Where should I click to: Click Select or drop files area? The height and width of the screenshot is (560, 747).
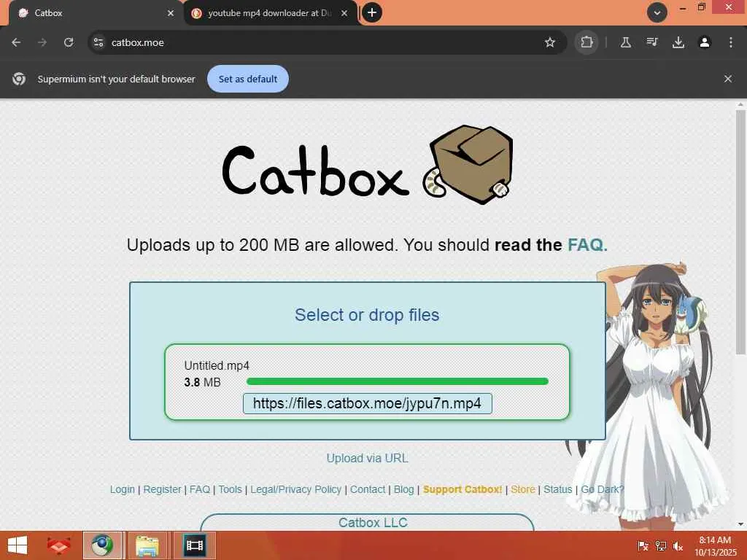point(367,315)
